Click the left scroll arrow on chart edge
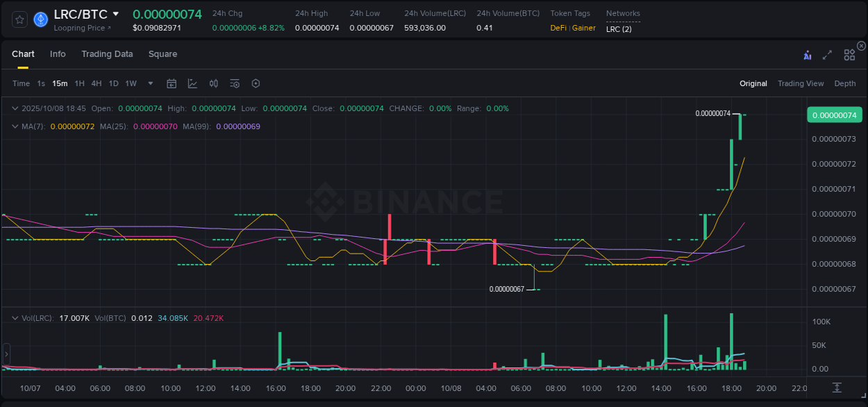868x407 pixels. pyautogui.click(x=6, y=354)
